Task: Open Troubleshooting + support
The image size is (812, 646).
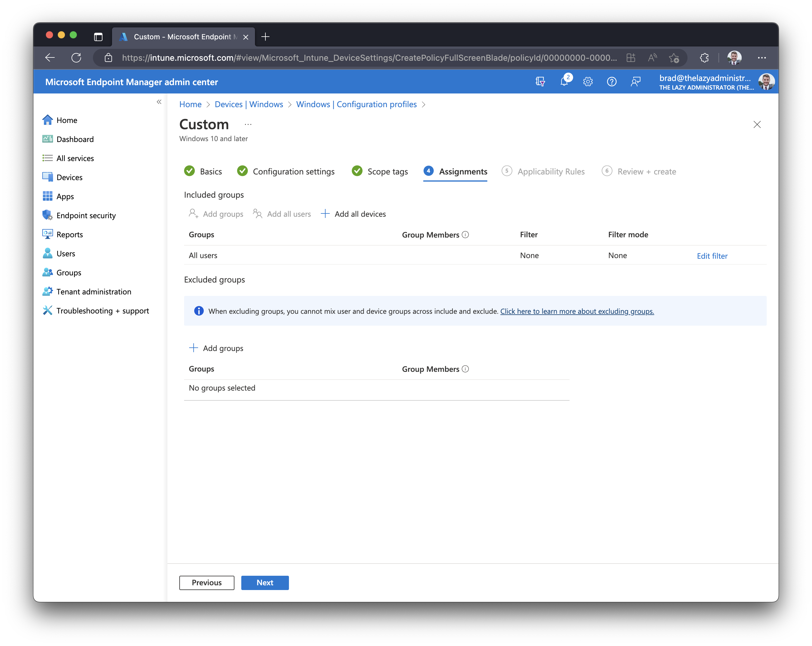Action: point(96,311)
